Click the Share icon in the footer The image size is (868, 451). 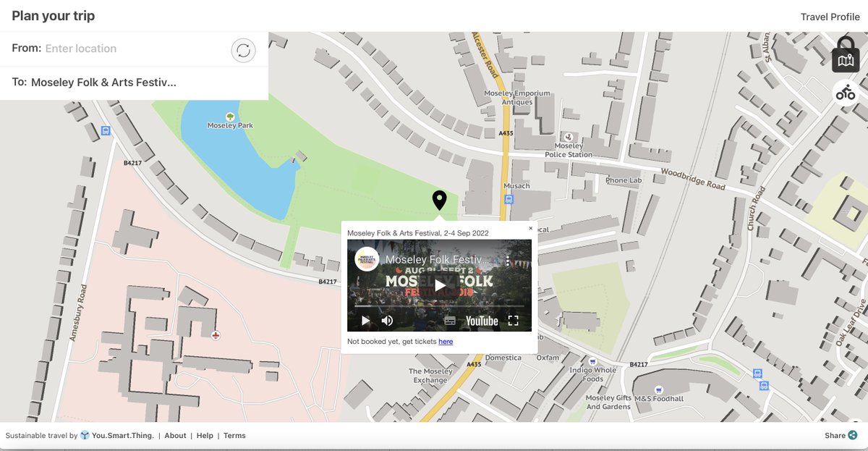pyautogui.click(x=853, y=435)
